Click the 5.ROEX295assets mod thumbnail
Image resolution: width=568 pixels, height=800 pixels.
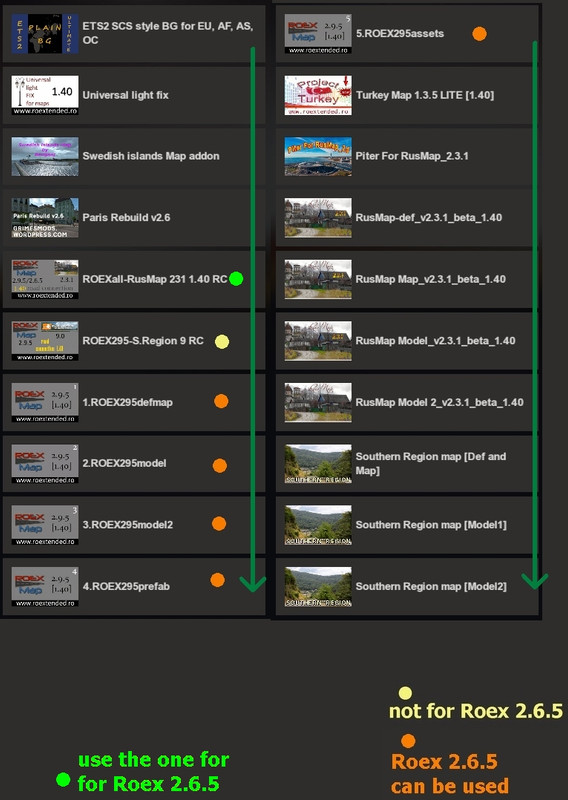(x=318, y=34)
